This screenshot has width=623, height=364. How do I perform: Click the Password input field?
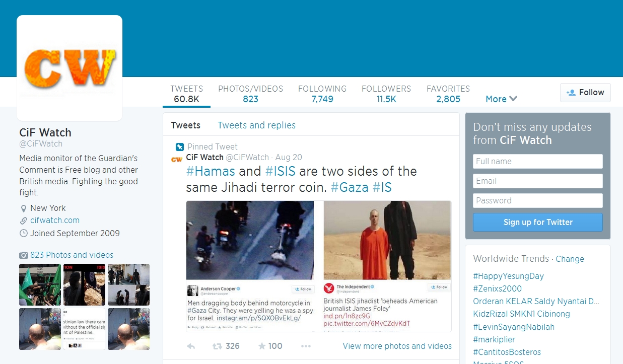pyautogui.click(x=538, y=200)
